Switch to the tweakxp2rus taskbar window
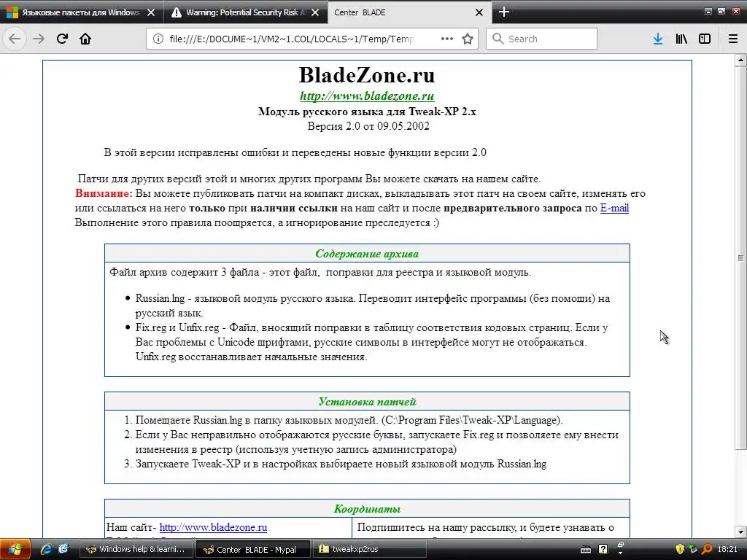This screenshot has width=747, height=560. (370, 549)
